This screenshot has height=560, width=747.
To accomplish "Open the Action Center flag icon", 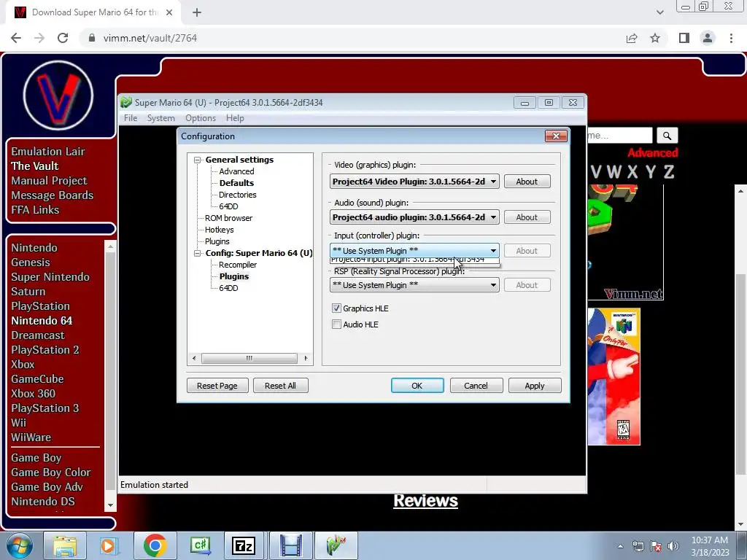I will point(656,546).
